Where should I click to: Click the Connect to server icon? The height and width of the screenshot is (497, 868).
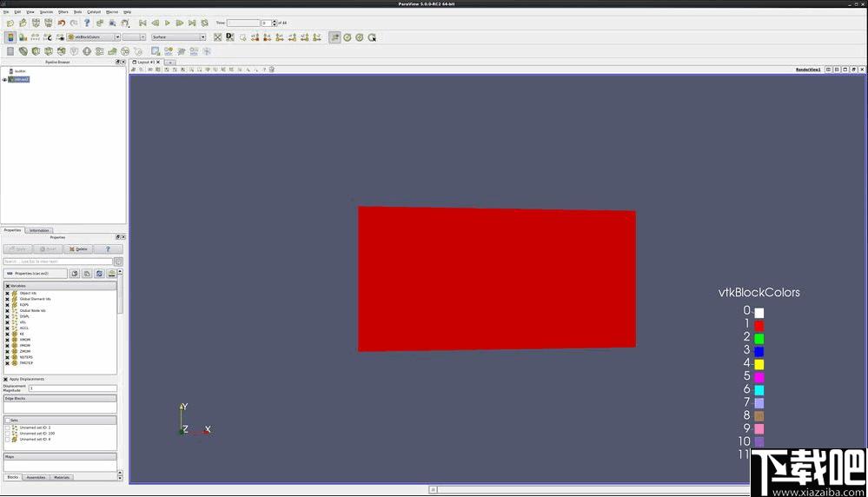pos(36,23)
